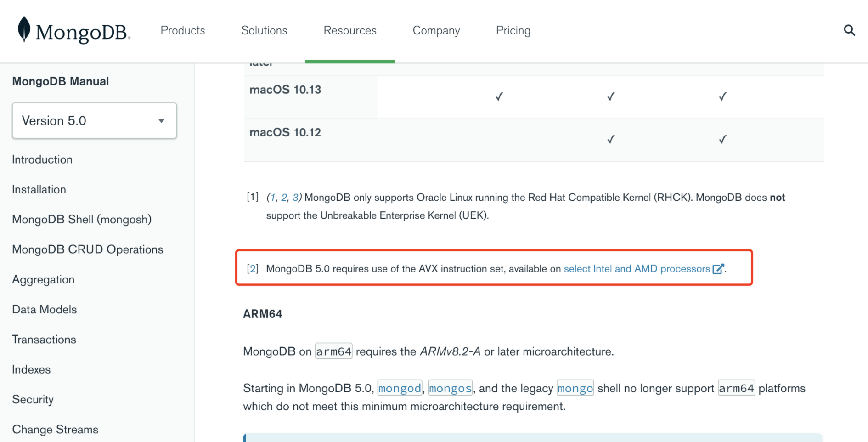Click external link icon after AMD processors
Viewport: 868px width, 442px height.
718,269
